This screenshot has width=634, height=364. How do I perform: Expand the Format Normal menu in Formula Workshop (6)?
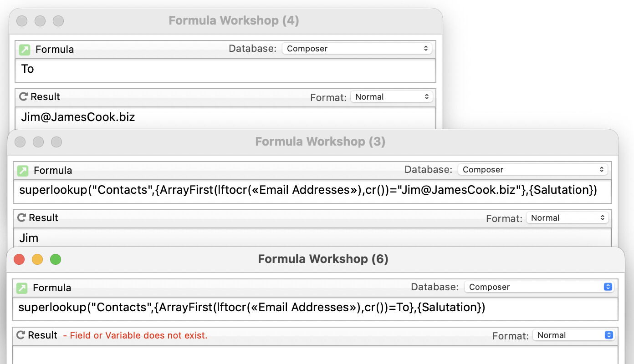click(x=573, y=335)
